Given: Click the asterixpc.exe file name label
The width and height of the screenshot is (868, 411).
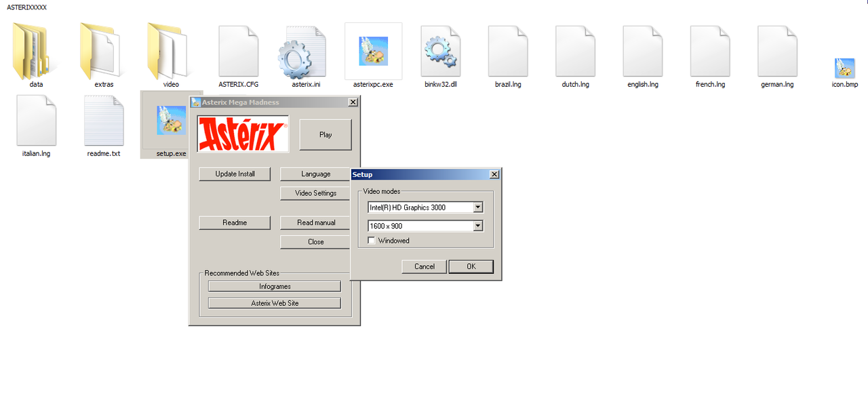Looking at the screenshot, I should point(373,85).
